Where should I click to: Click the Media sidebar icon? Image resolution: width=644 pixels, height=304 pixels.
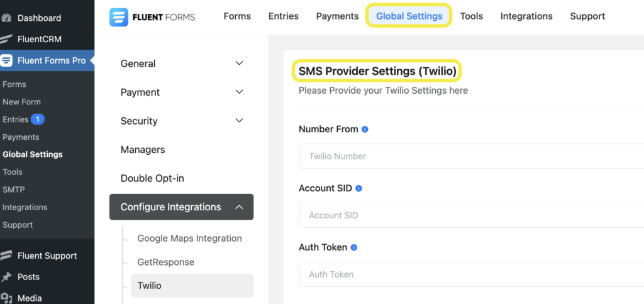click(x=6, y=298)
